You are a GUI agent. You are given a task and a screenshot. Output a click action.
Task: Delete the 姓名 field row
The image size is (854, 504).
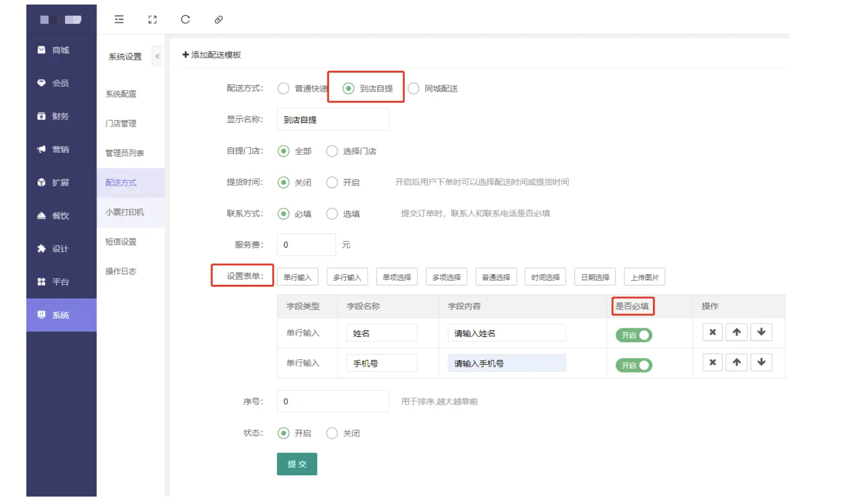712,332
